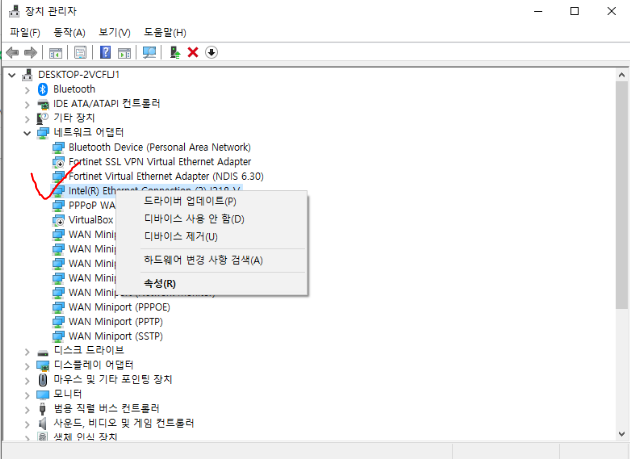Viewport: 630px width, 459px height.
Task: Click the sound controller speaker icon
Action: [x=43, y=423]
